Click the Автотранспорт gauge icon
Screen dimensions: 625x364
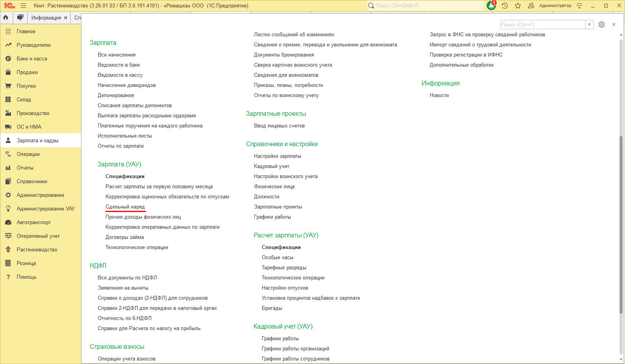point(8,222)
